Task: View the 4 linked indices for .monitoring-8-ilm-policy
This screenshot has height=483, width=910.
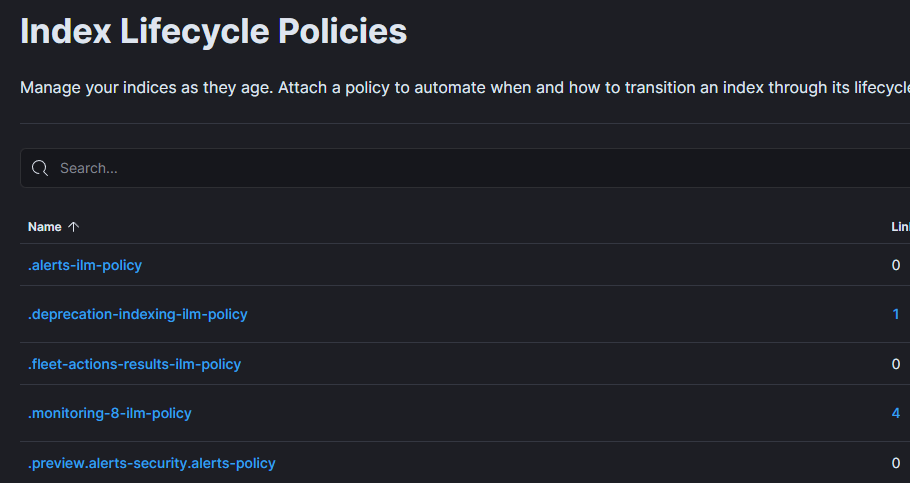Action: coord(896,413)
